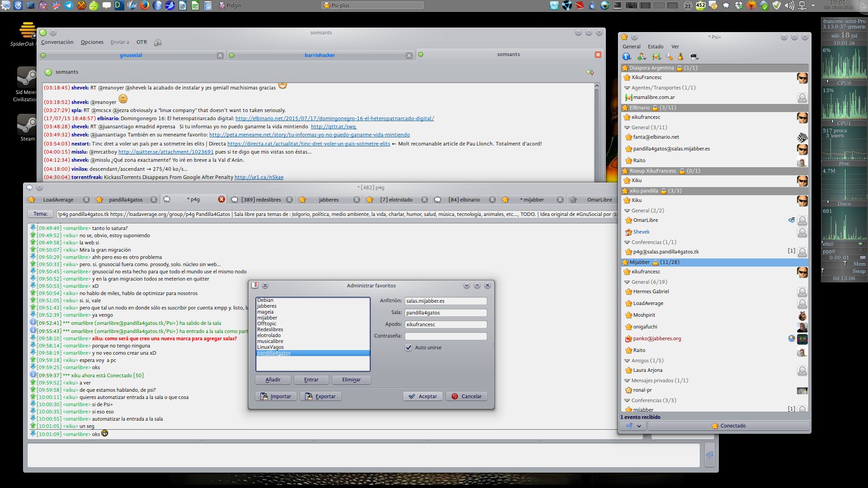Collapse Mensajes privados (1/1) group

pyautogui.click(x=627, y=380)
